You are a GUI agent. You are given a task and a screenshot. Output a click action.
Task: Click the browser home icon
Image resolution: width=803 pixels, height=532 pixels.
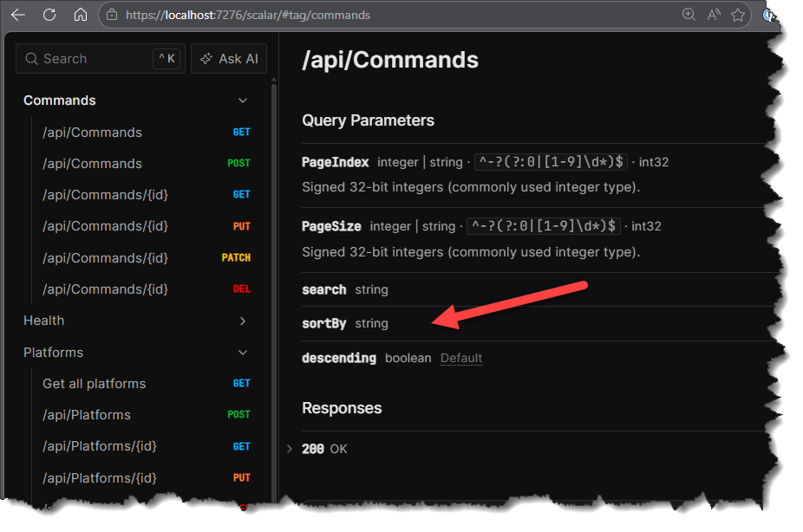tap(80, 15)
